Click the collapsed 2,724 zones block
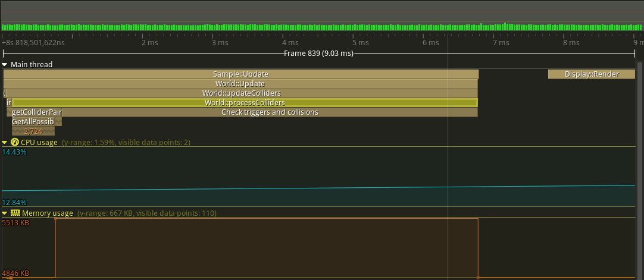The width and height of the screenshot is (644, 280). coord(33,131)
